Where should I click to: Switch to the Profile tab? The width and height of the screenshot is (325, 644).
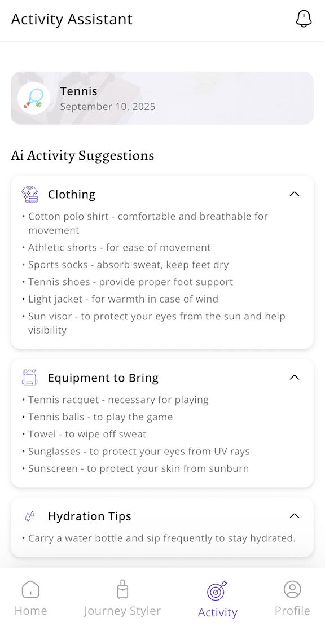(292, 598)
